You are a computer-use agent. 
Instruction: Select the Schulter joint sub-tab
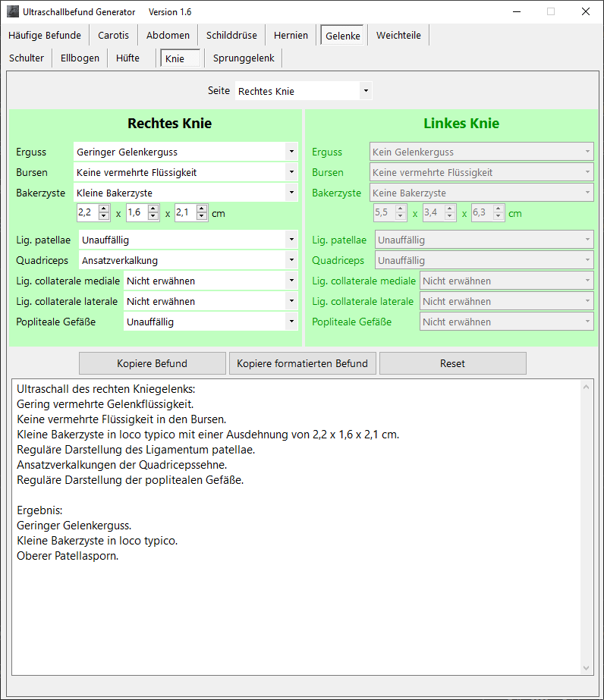coord(27,58)
